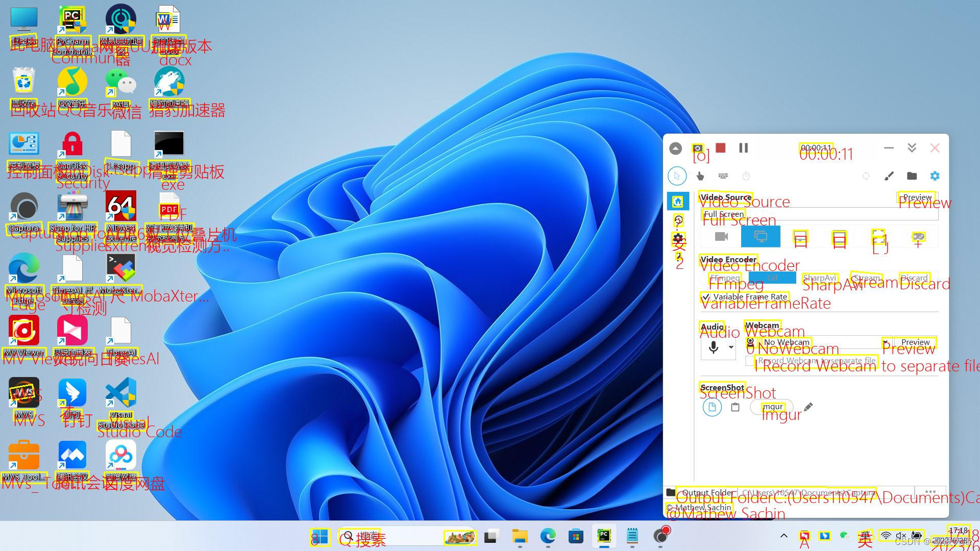Choose the FFmpeg video encoder
Image resolution: width=980 pixels, height=551 pixels.
725,278
